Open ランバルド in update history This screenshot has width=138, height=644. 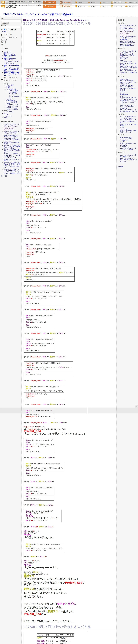[123, 147]
